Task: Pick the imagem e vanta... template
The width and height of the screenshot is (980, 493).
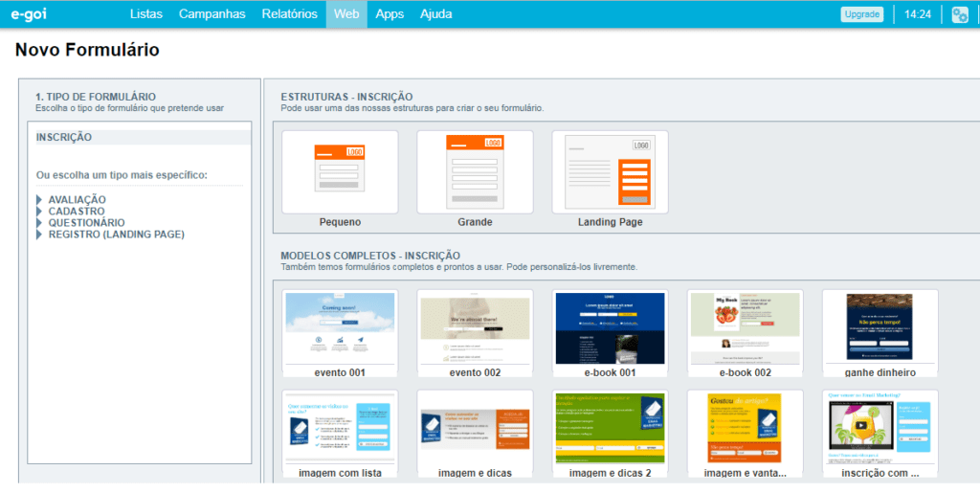Action: coord(745,429)
